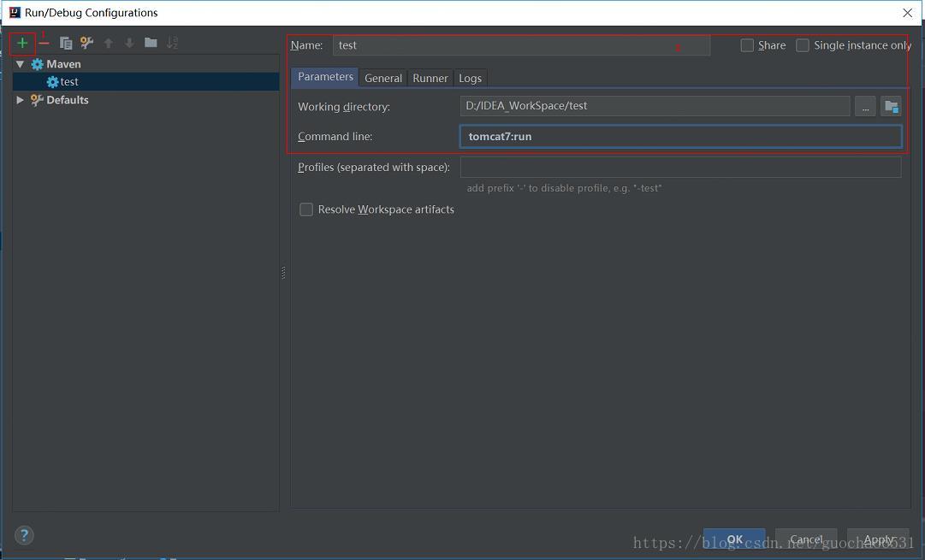Screen dimensions: 925x560
Task: Select Maven project for working directory
Action: pos(891,107)
